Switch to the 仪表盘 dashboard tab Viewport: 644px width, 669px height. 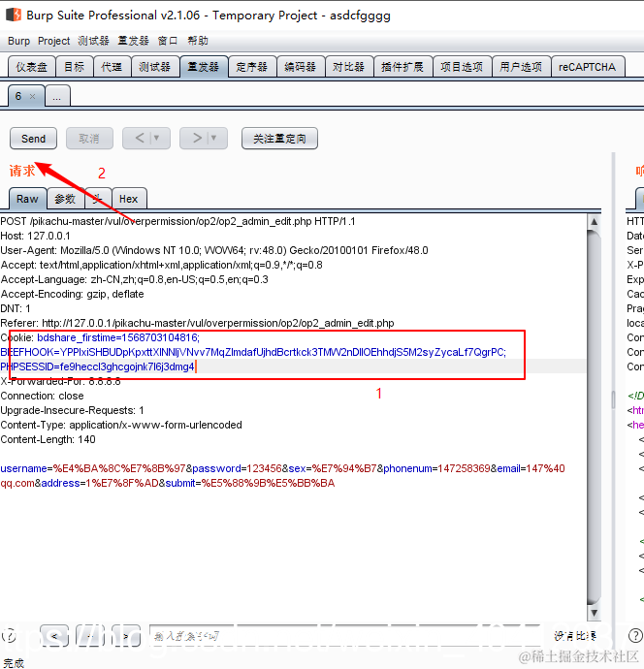[32, 67]
